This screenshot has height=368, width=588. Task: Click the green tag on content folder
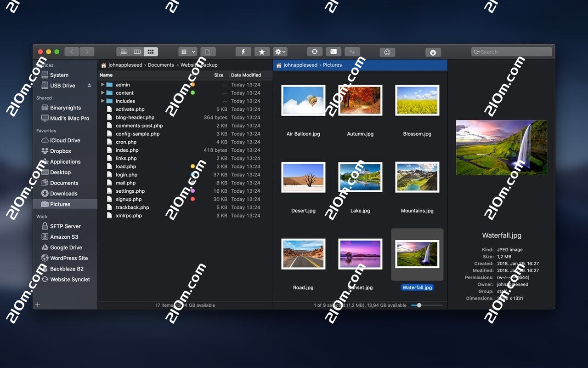coord(193,93)
